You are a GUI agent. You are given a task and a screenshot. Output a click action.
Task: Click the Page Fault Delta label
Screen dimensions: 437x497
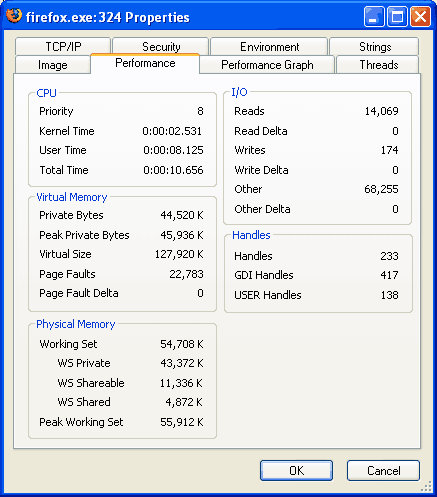coord(79,293)
